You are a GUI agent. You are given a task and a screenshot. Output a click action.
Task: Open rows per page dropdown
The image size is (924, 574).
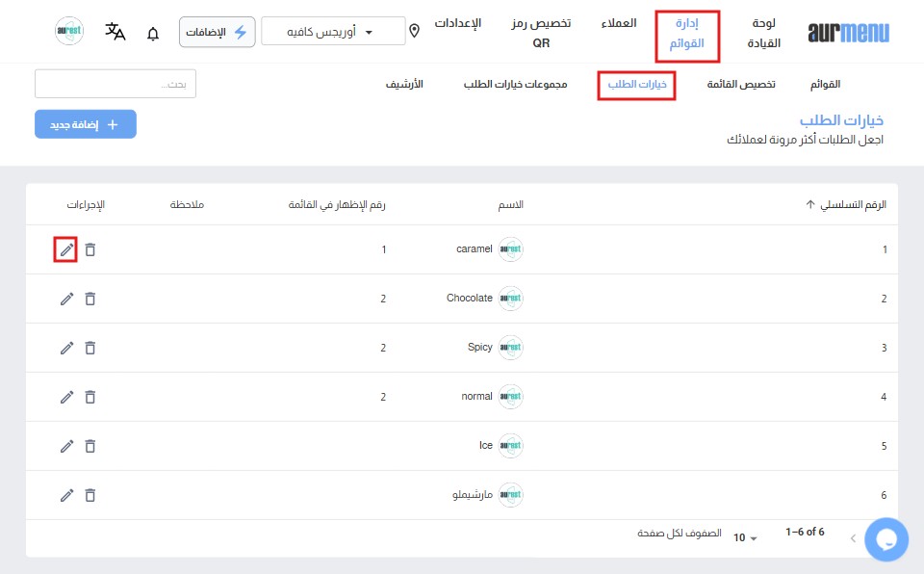[x=746, y=537]
